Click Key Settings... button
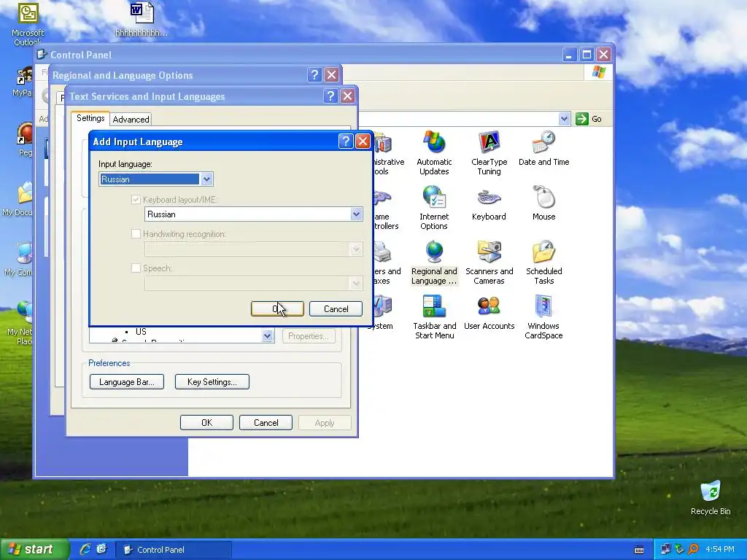Image resolution: width=747 pixels, height=560 pixels. [212, 381]
